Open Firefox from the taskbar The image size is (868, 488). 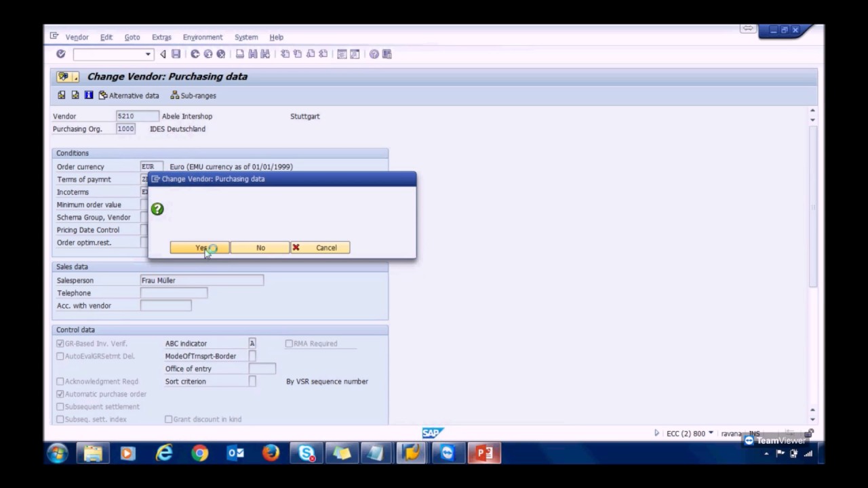(x=271, y=453)
